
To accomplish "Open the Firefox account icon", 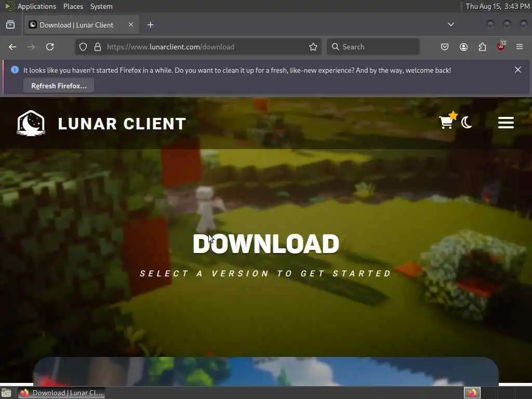I will coord(463,47).
